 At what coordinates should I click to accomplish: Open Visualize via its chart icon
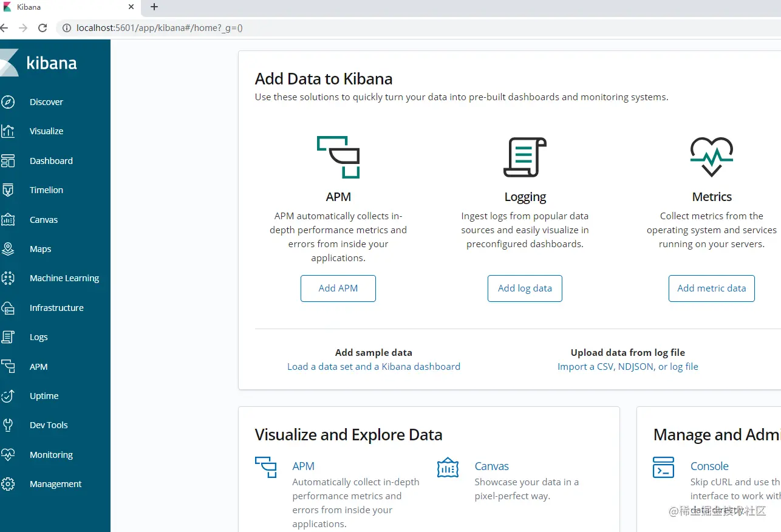point(8,131)
